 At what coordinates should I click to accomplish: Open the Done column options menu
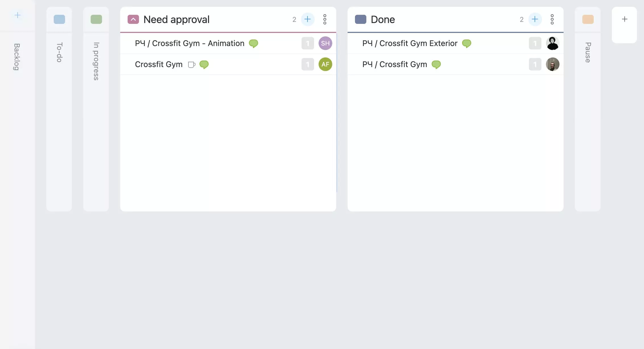tap(552, 19)
